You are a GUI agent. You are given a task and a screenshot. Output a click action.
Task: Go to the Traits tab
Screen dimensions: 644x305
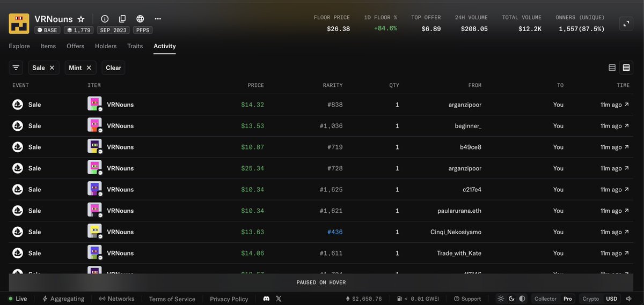click(135, 46)
